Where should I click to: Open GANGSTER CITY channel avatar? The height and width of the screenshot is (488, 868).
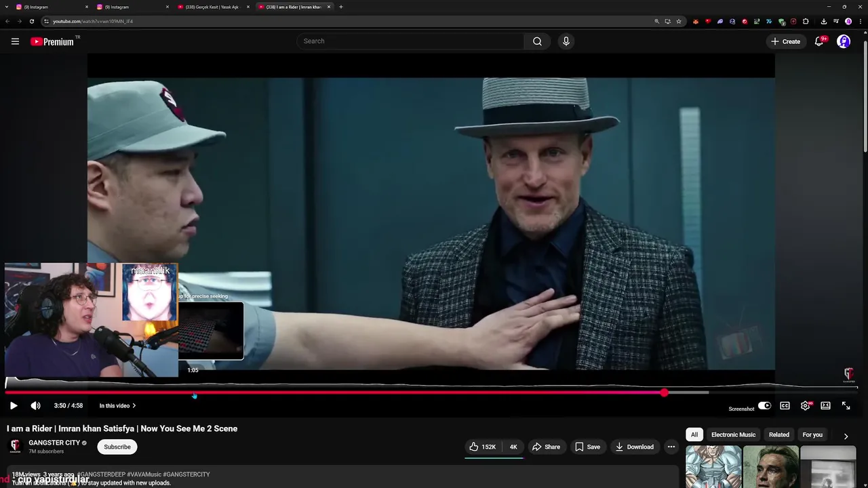coord(16,447)
